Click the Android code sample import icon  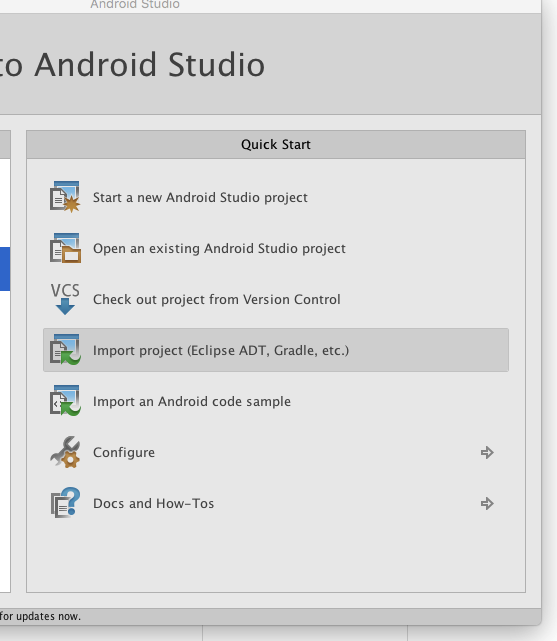tap(65, 401)
